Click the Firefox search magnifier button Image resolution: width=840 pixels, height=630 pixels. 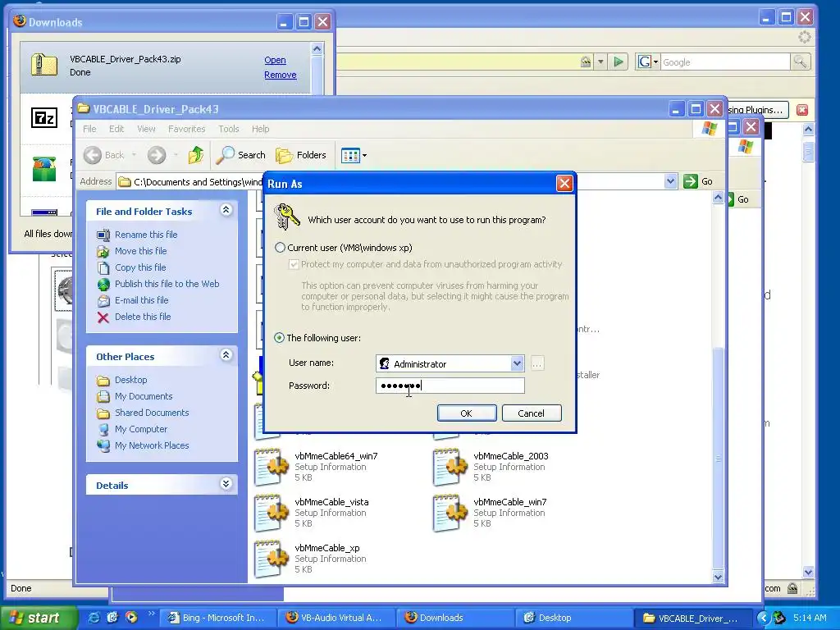(x=800, y=62)
